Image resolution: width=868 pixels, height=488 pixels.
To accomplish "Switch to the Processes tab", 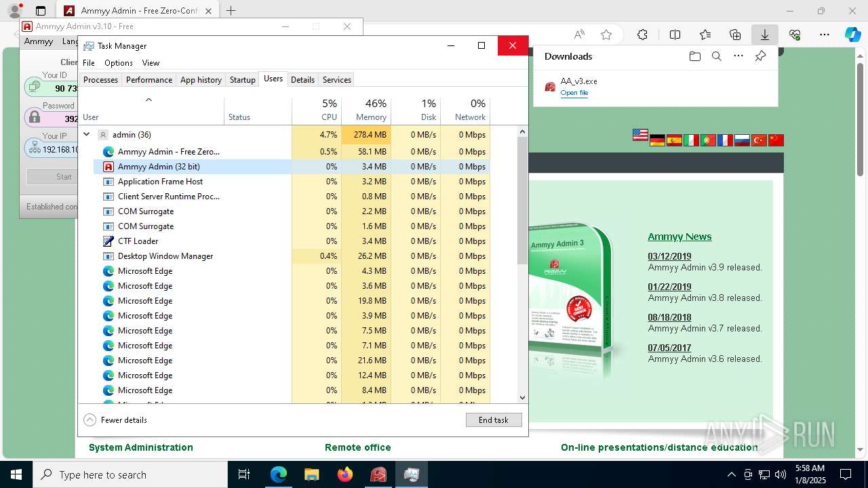I will pyautogui.click(x=100, y=79).
